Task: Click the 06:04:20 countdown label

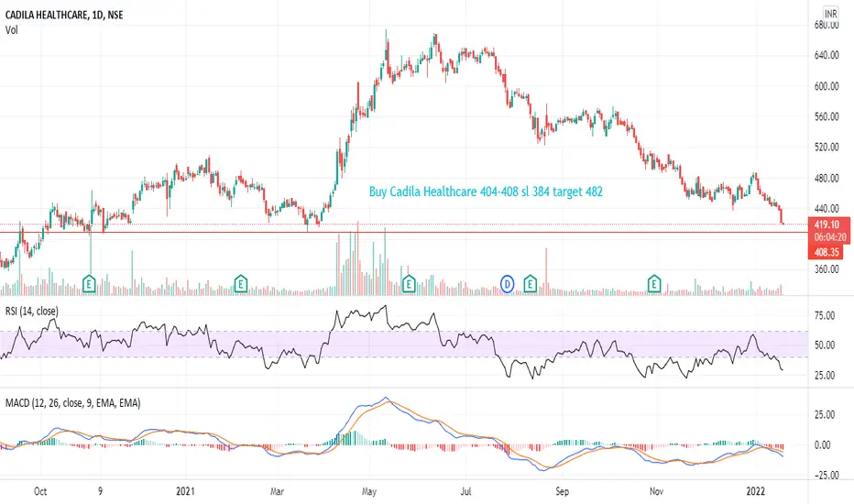Action: [x=828, y=238]
